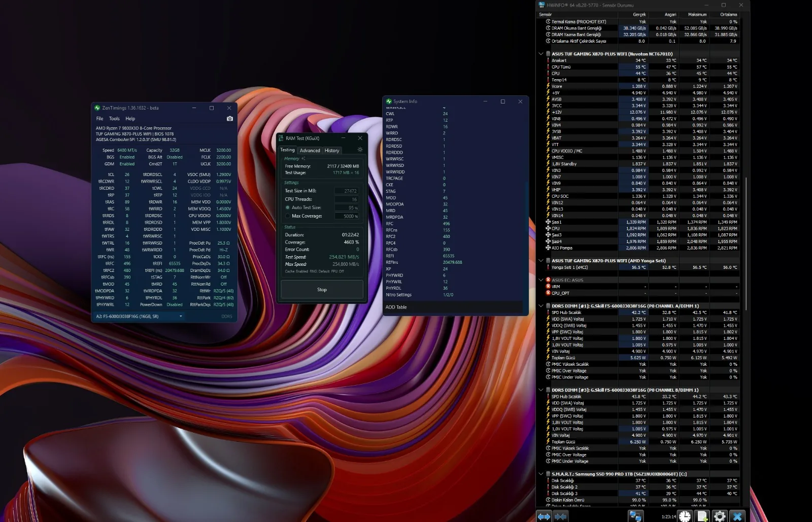Click HWiNFO expand columns arrows button
The width and height of the screenshot is (812, 522).
pyautogui.click(x=544, y=516)
